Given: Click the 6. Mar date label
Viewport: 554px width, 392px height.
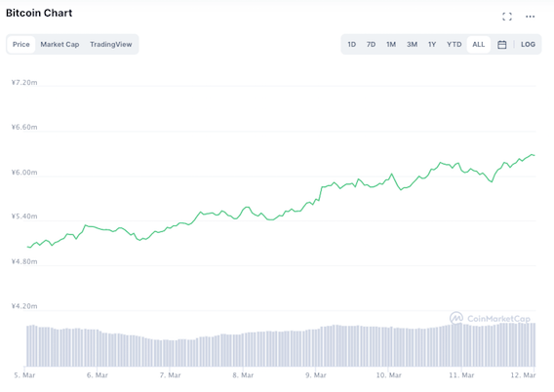Looking at the screenshot, I should tap(98, 375).
